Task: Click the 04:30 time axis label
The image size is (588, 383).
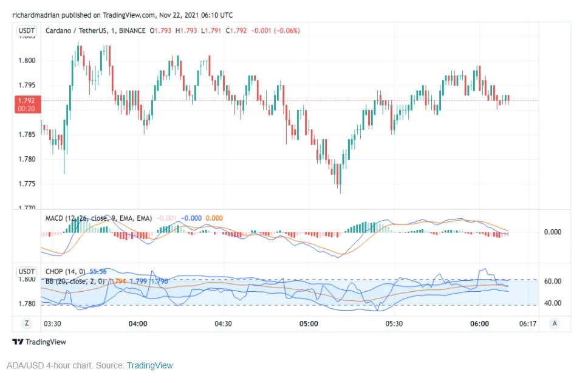Action: click(223, 323)
